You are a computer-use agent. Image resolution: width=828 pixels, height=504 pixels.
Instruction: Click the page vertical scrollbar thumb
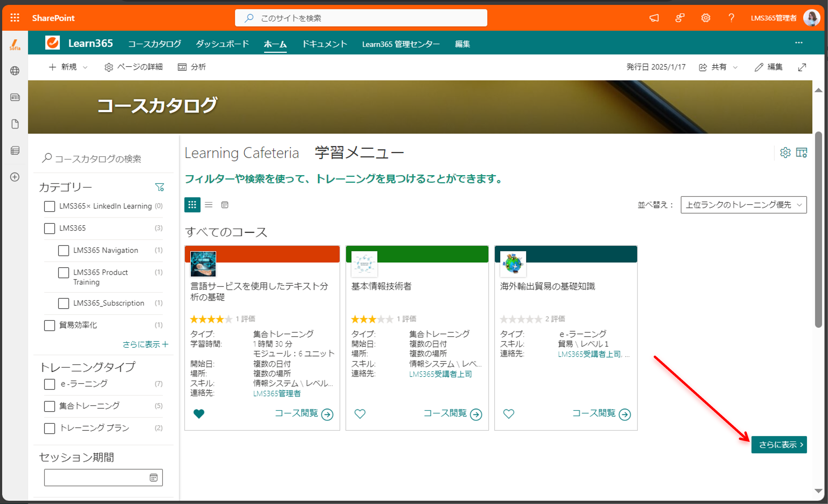click(819, 230)
